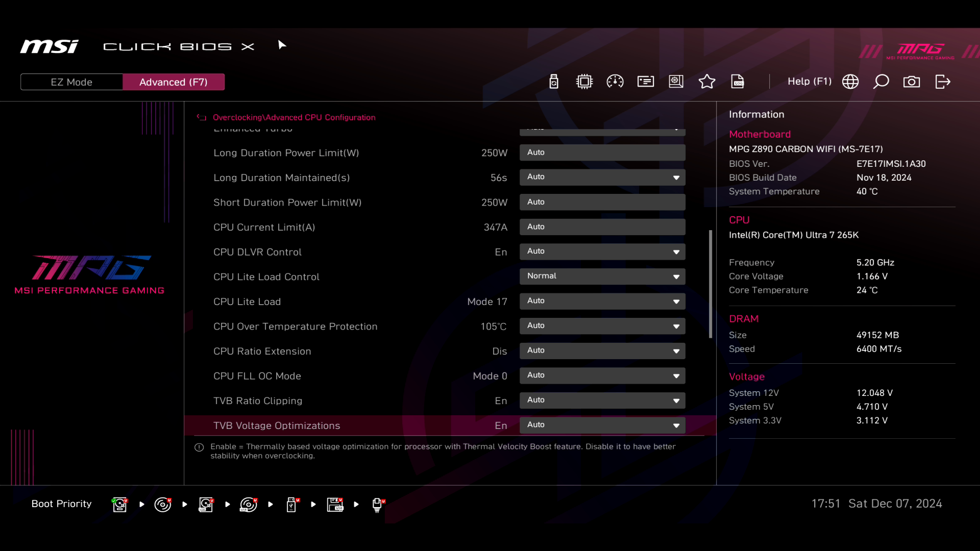Open the speedometer hardware monitor icon
The width and height of the screenshot is (980, 551).
(x=615, y=82)
